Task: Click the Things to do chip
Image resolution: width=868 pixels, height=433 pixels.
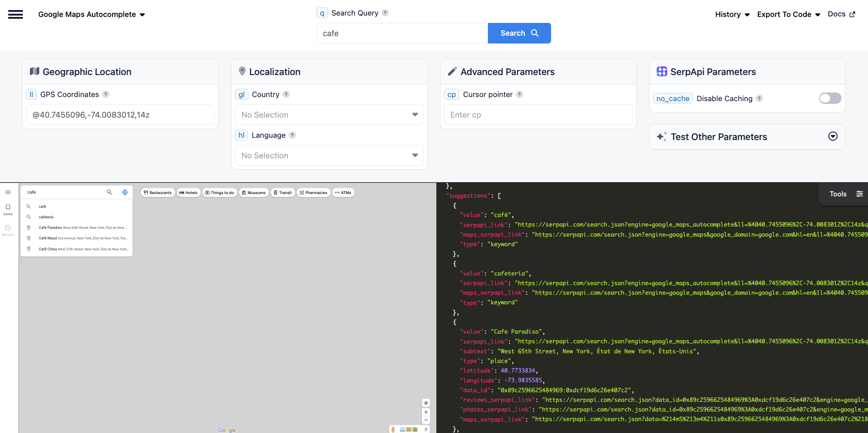Action: click(220, 193)
